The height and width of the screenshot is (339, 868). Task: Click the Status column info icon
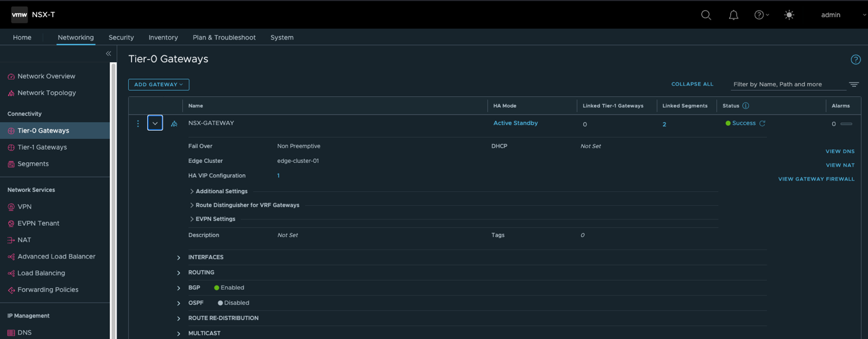coord(745,106)
